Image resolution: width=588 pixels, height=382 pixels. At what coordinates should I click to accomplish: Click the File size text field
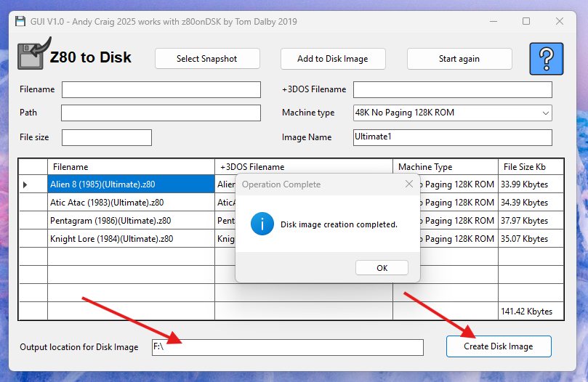click(x=107, y=137)
